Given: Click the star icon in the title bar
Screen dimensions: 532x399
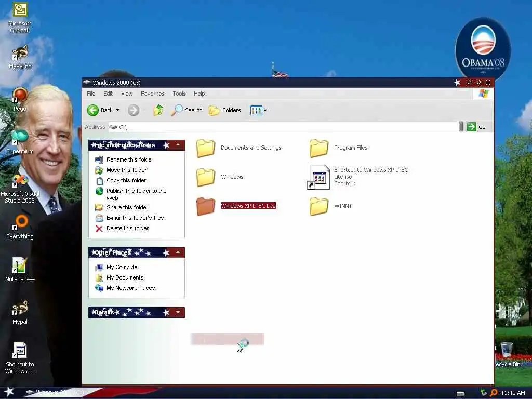Looking at the screenshot, I should click(457, 83).
